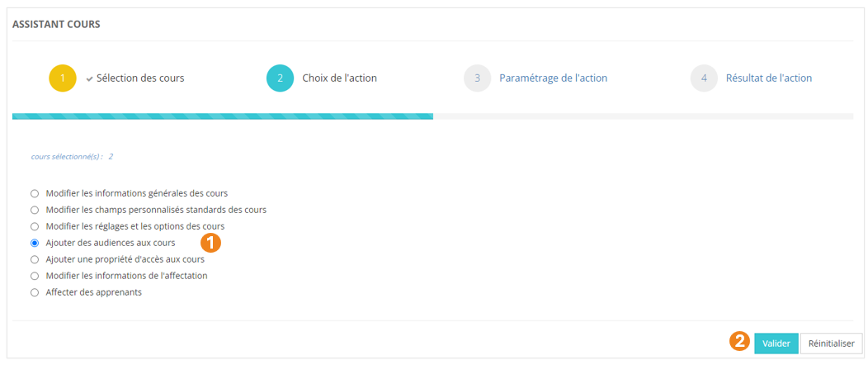The width and height of the screenshot is (868, 365).
Task: Select Ajouter des audiences aux cours radio
Action: (35, 243)
